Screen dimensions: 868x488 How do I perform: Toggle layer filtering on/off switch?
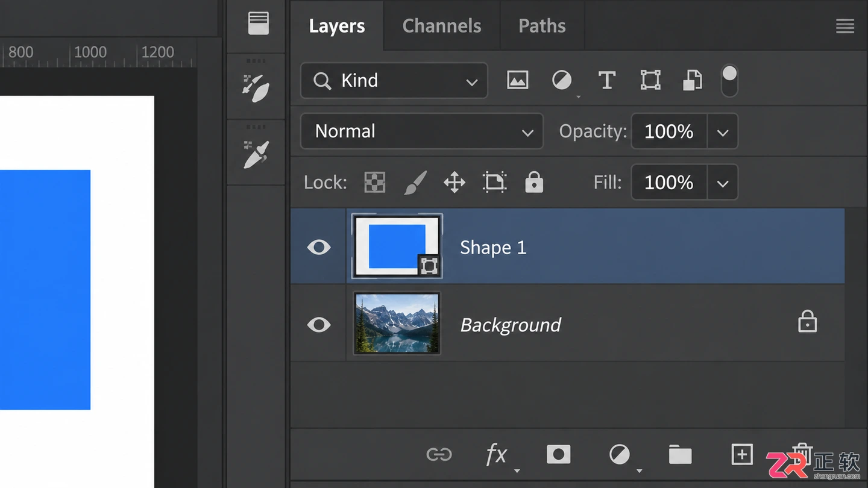729,81
